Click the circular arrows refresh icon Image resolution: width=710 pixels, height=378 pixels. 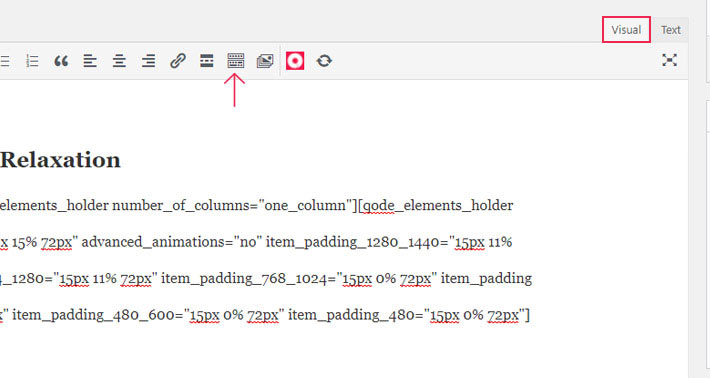[x=324, y=61]
